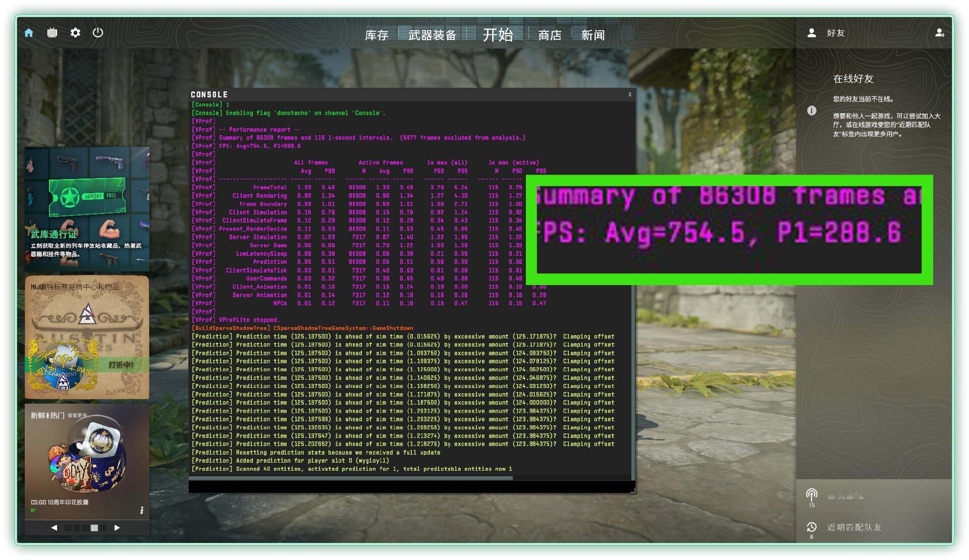969x560 pixels.
Task: Switch to the 库存 tab
Action: pyautogui.click(x=376, y=35)
